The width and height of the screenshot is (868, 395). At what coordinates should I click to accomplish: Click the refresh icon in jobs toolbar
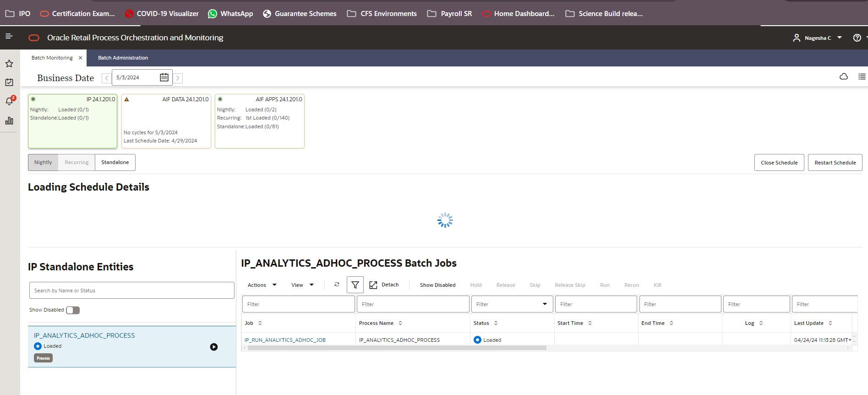337,285
